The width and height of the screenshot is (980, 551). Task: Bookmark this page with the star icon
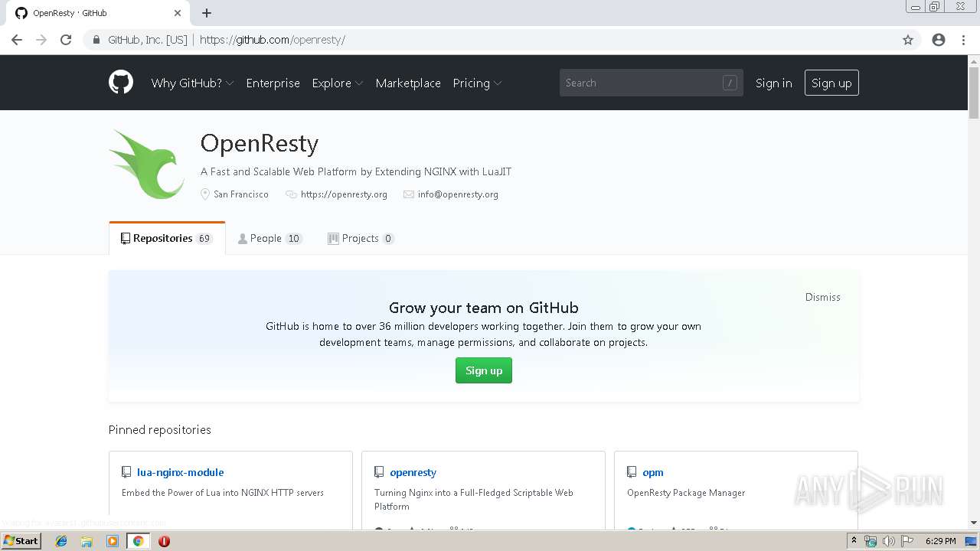908,40
